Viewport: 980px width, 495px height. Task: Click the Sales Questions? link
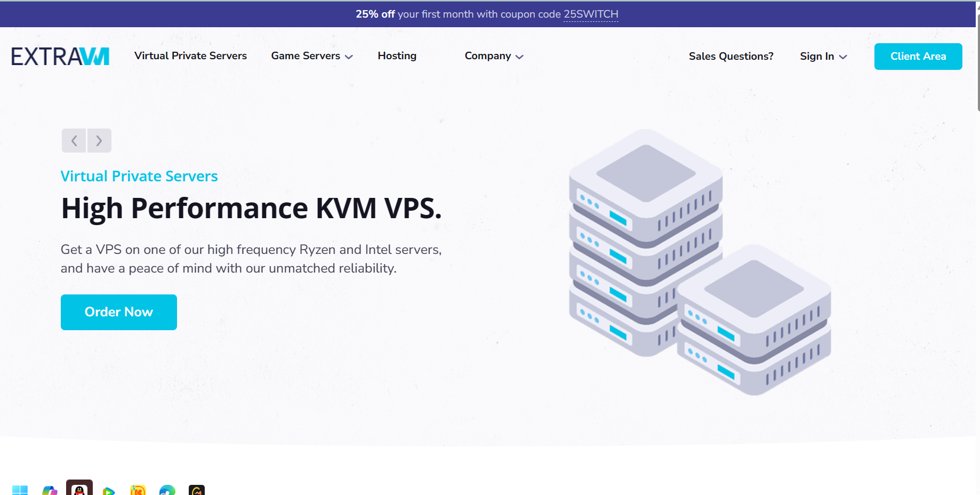(730, 57)
